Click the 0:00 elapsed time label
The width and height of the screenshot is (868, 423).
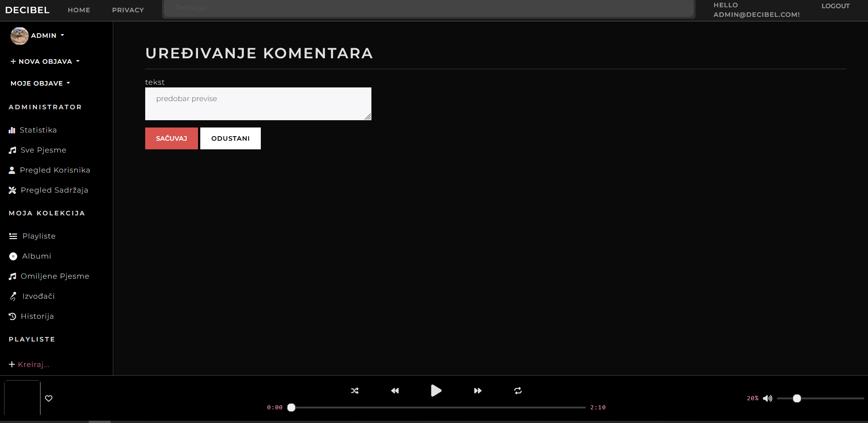click(x=274, y=408)
